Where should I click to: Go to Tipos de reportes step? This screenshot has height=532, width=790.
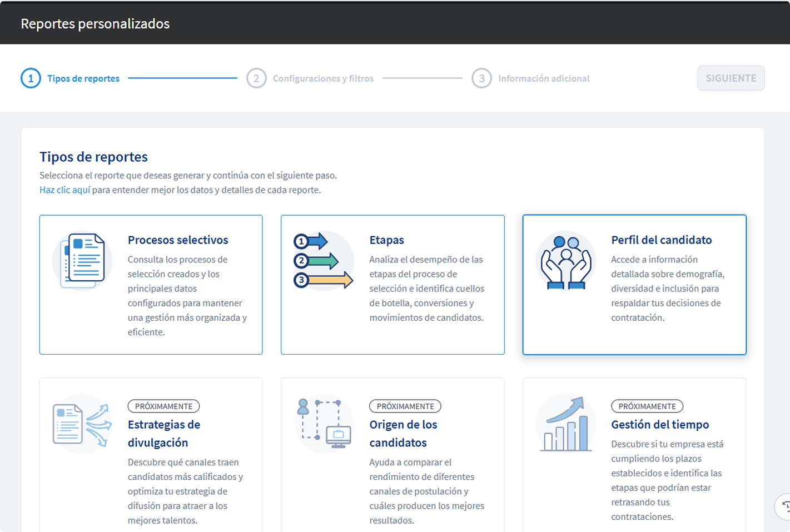(83, 78)
